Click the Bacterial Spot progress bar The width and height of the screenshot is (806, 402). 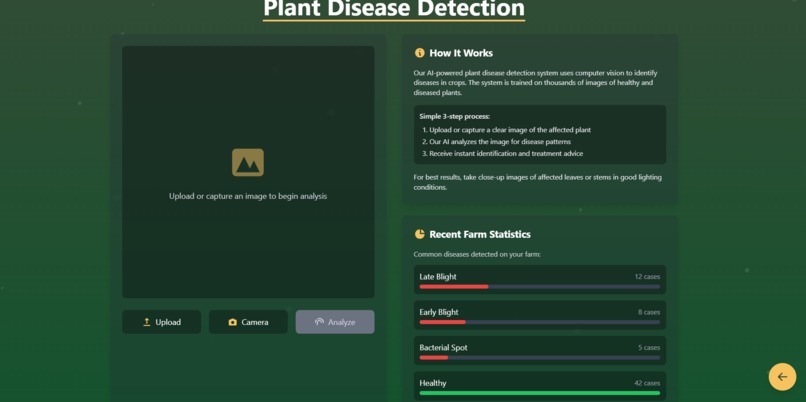coord(540,357)
